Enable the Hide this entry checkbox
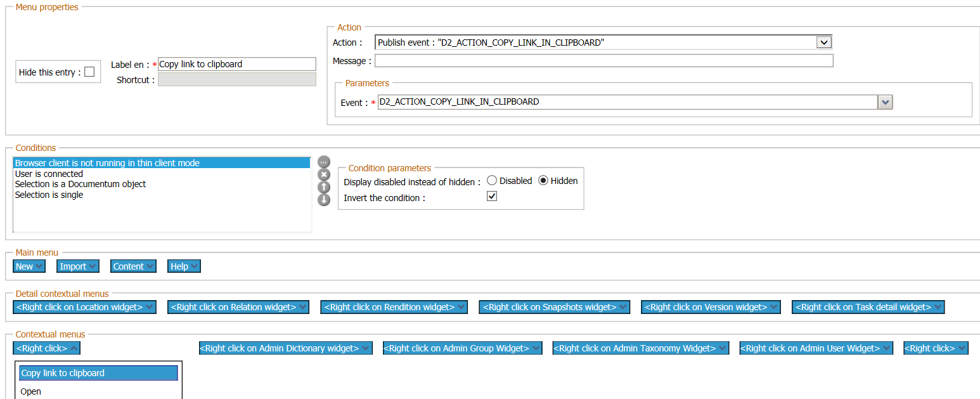The height and width of the screenshot is (399, 980). coord(89,71)
